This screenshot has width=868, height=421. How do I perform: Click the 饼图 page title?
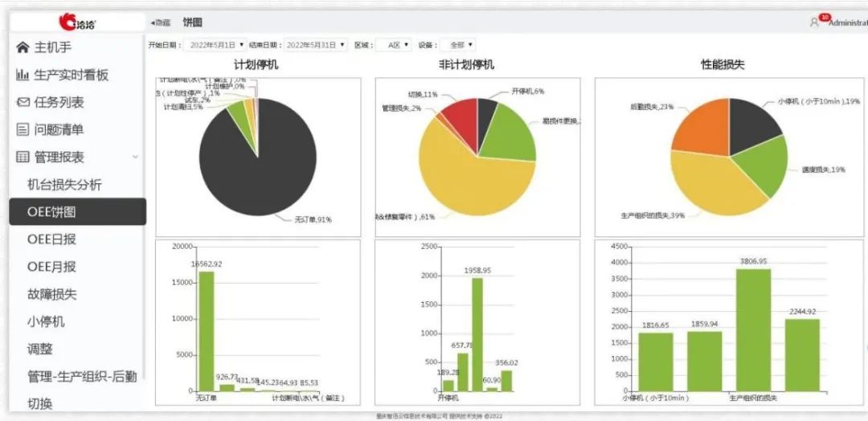(192, 22)
